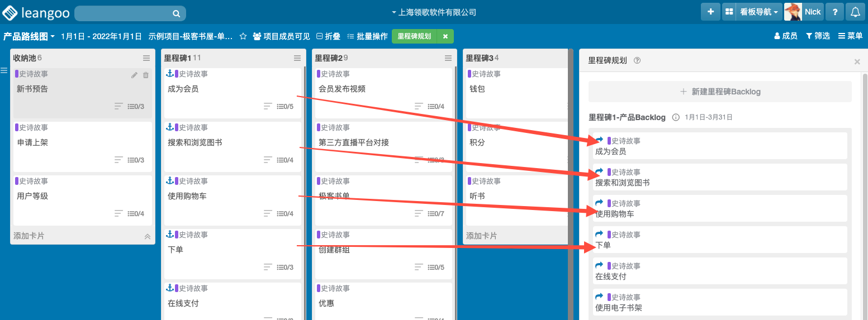Image resolution: width=868 pixels, height=320 pixels.
Task: Click the edit pencil on 新书预告 card
Action: pos(134,75)
